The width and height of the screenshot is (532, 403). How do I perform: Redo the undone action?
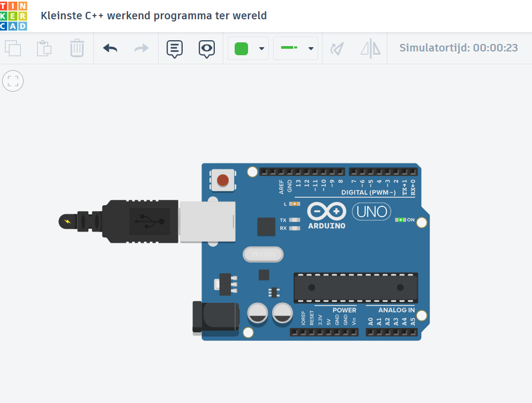point(141,48)
